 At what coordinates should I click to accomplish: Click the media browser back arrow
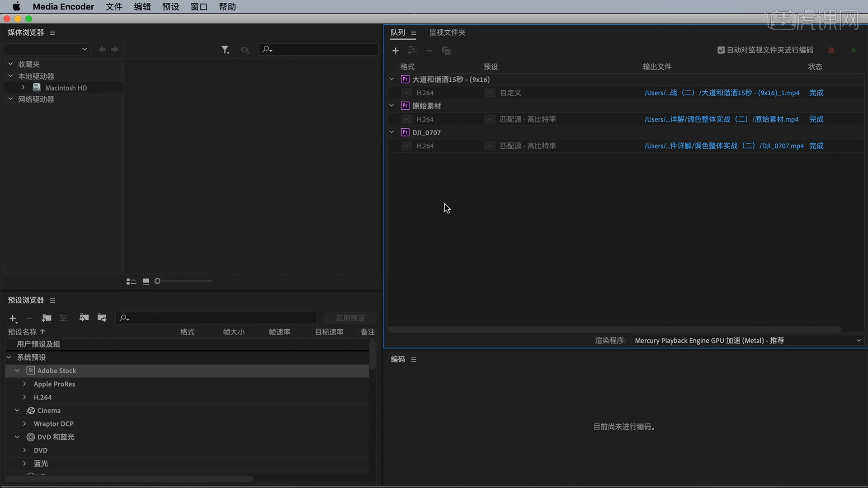[x=103, y=49]
